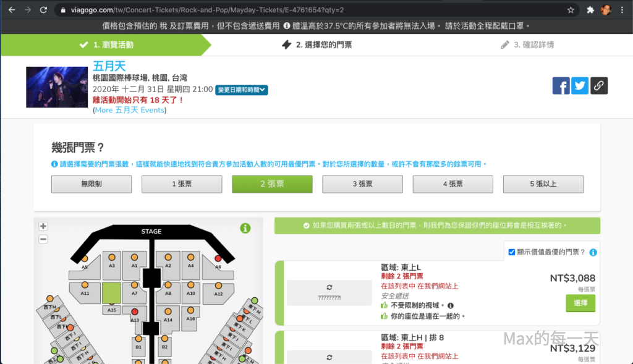Image resolution: width=633 pixels, height=364 pixels.
Task: Choose the 4 張票 quantity option
Action: tap(453, 184)
